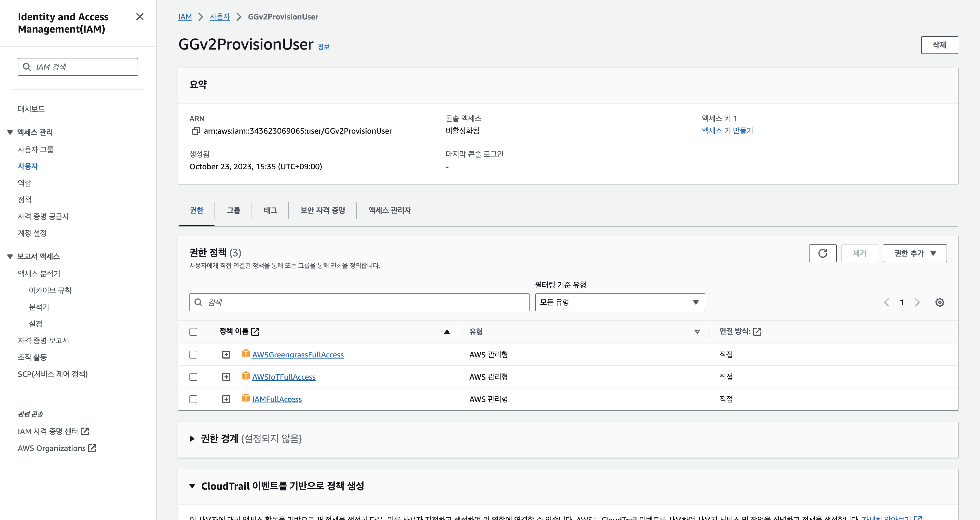Viewport: 980px width, 520px height.
Task: Click the 제거 button
Action: click(859, 253)
